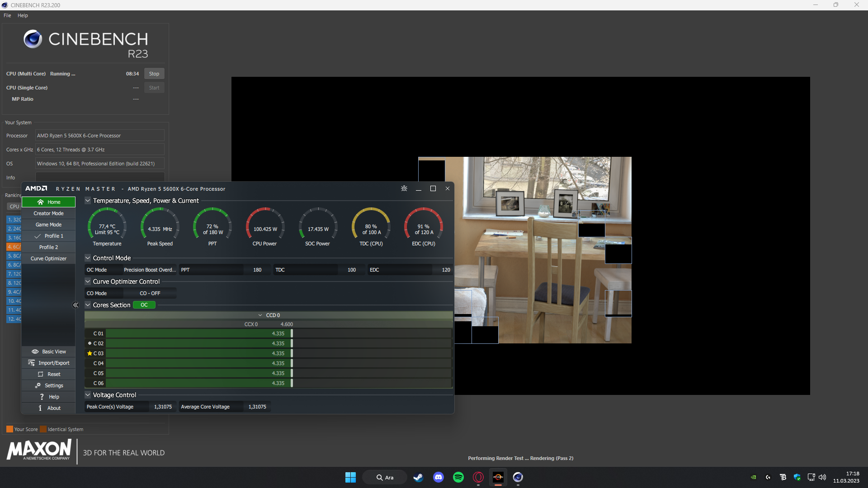Click the gold star on core C 03
Image resolution: width=868 pixels, height=488 pixels.
[x=90, y=353]
